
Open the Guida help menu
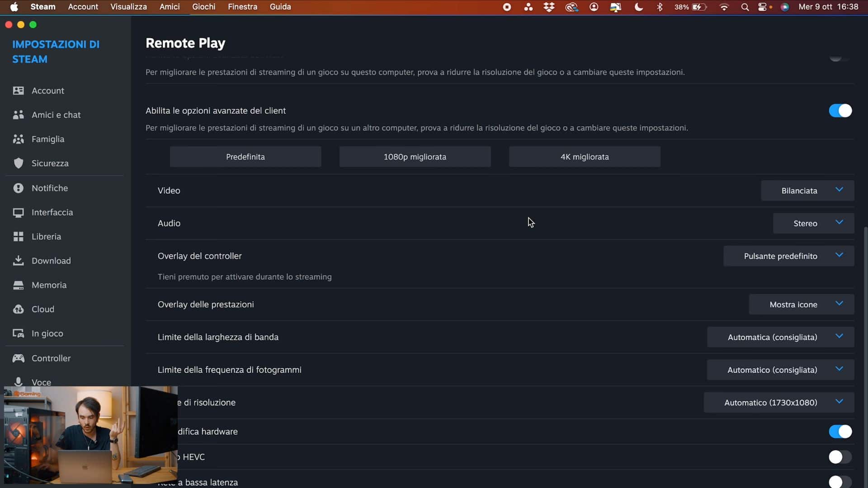(280, 7)
